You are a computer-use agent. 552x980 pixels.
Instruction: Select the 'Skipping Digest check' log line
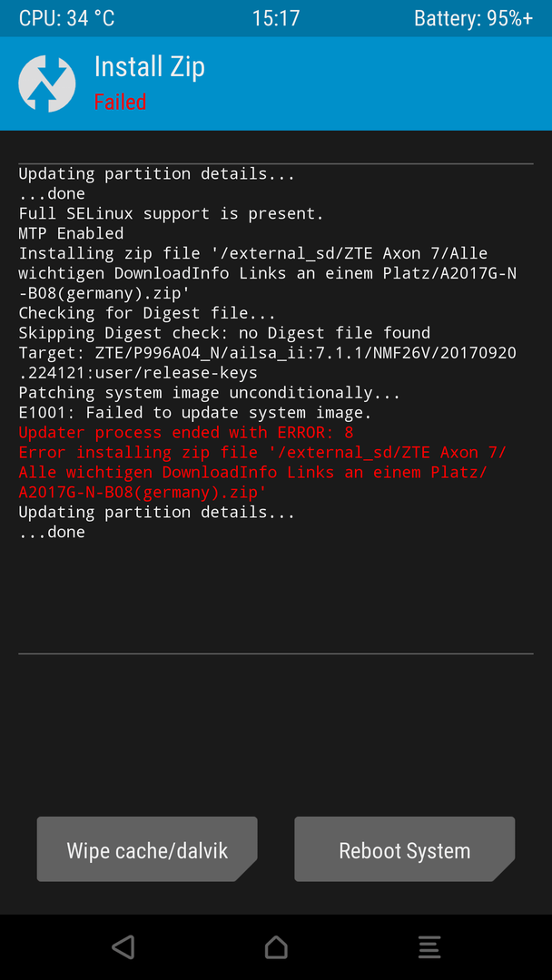tap(224, 332)
